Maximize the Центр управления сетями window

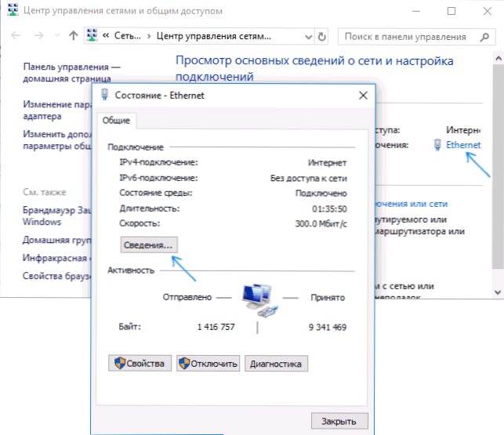[x=451, y=11]
